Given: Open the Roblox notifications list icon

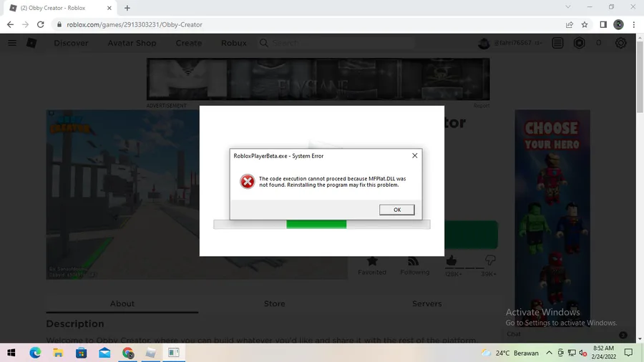Looking at the screenshot, I should [x=557, y=43].
